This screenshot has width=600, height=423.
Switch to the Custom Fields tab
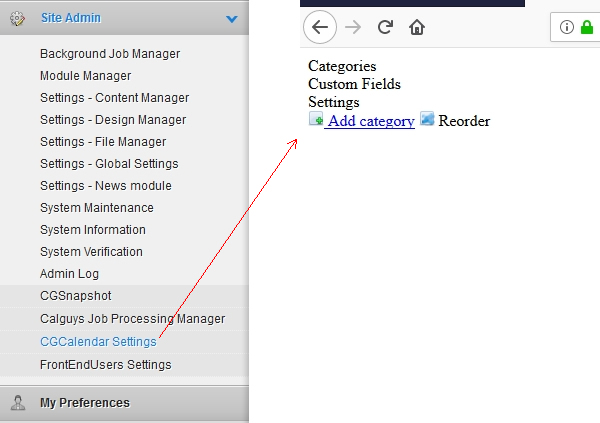354,84
